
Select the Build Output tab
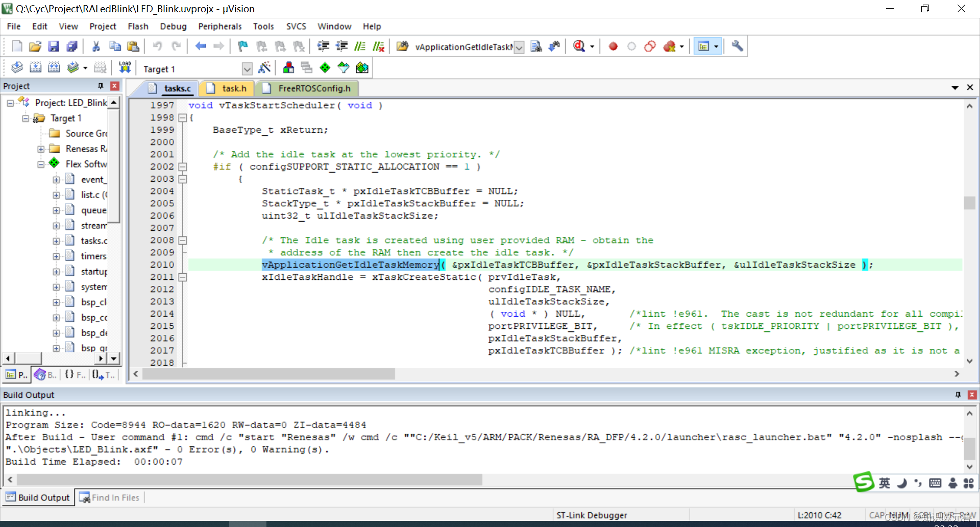tap(38, 497)
